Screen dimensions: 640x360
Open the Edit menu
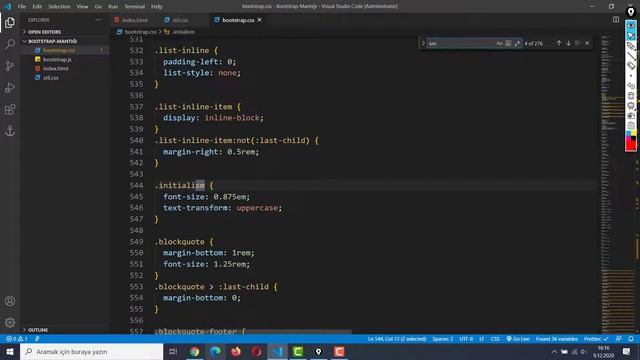pos(37,6)
